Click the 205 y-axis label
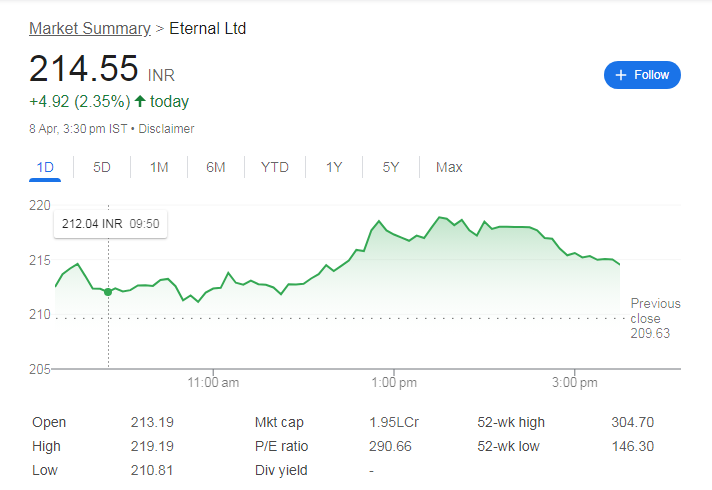The width and height of the screenshot is (712, 490). coord(40,369)
